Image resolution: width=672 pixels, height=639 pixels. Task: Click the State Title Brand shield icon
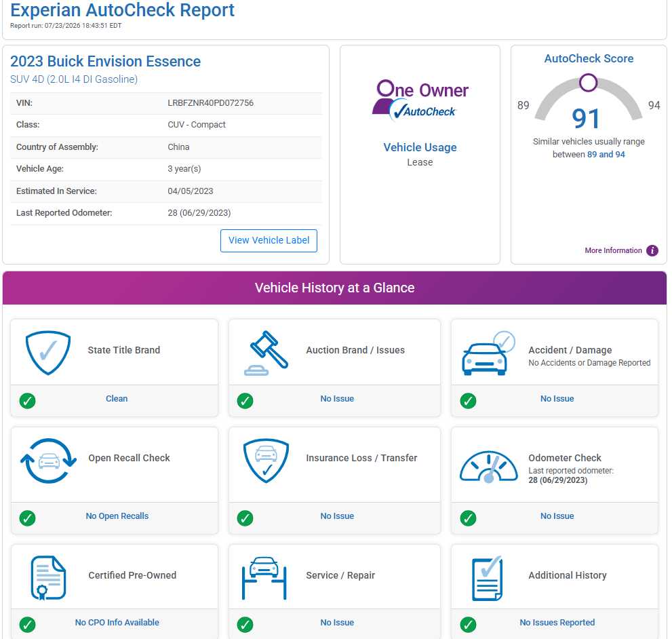click(x=48, y=353)
